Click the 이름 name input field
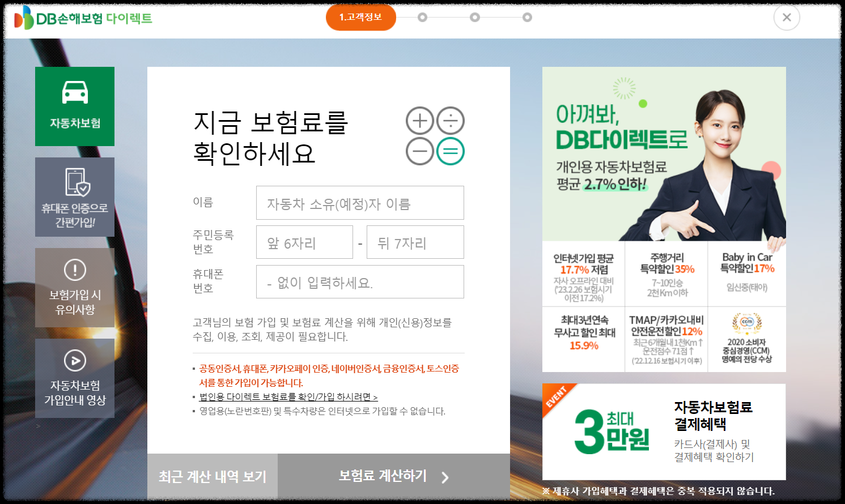The width and height of the screenshot is (845, 504). coord(360,202)
